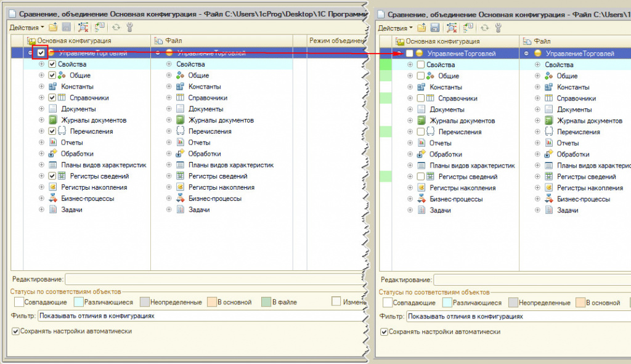Click the checklist tree icon in left window toolbar
Screen dimensions: 631x364
[x=99, y=27]
